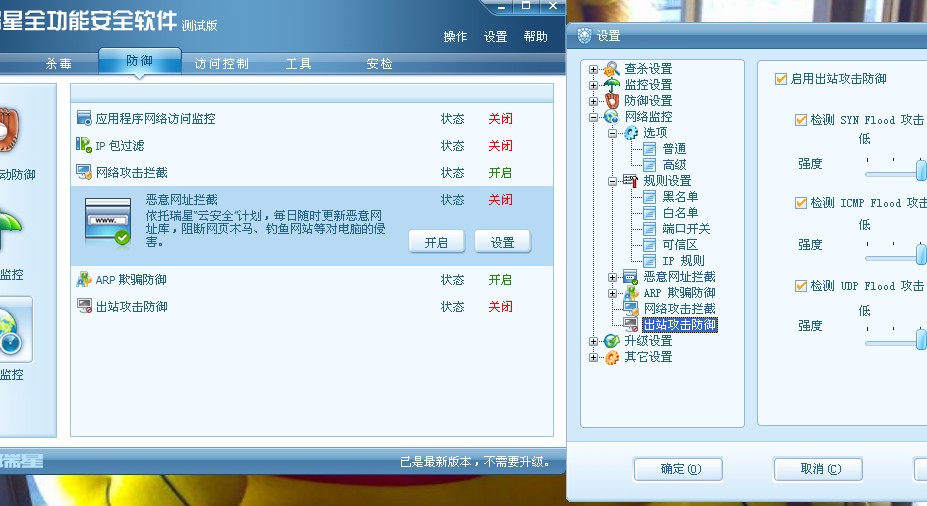Click the 监控设置 umbrella tree icon
The image size is (927, 506).
coord(612,85)
